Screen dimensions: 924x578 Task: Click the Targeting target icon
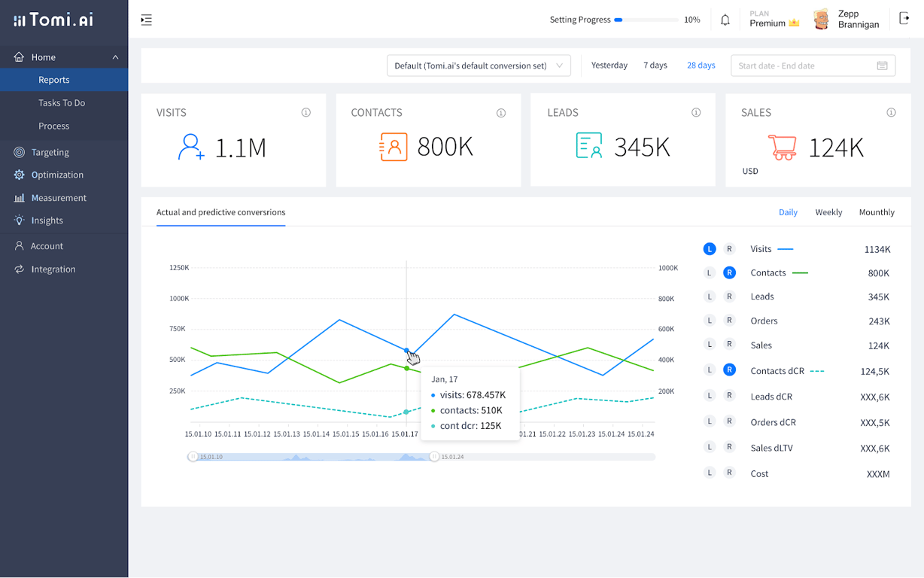click(19, 152)
